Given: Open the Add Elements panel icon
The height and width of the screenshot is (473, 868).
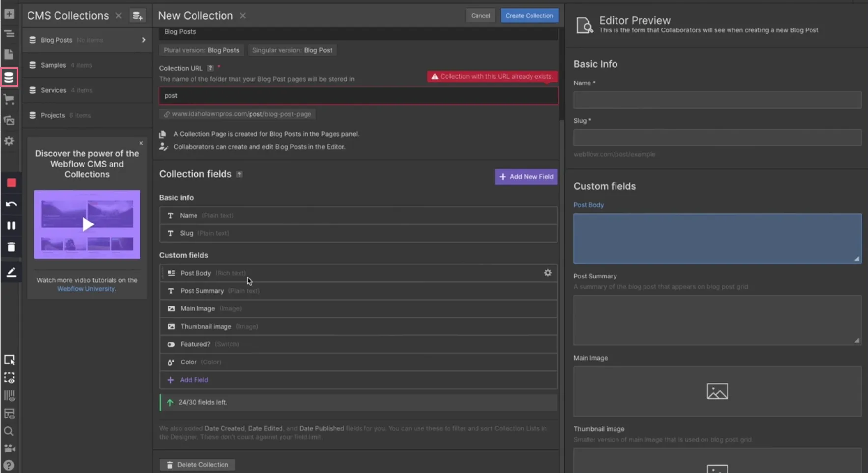Looking at the screenshot, I should 9,14.
